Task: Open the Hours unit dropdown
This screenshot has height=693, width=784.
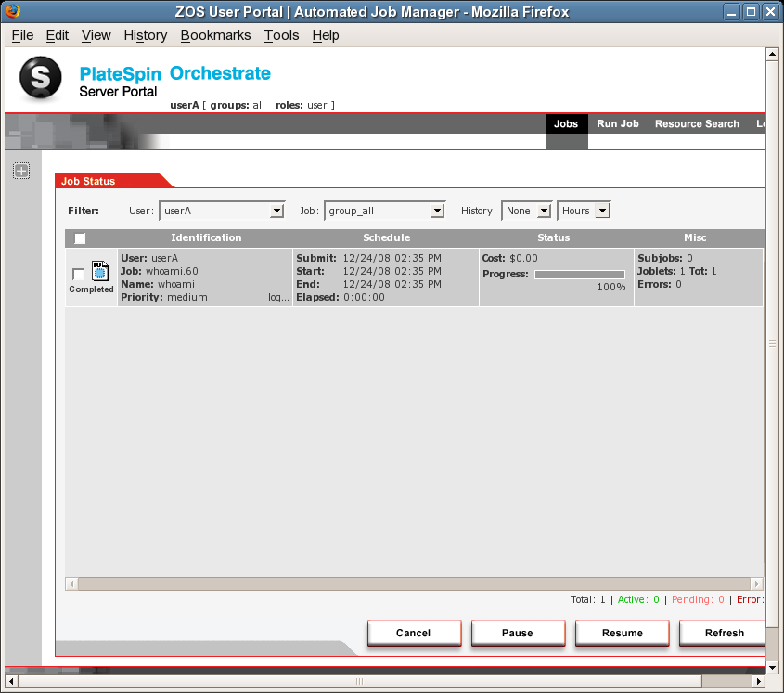Action: coord(584,211)
